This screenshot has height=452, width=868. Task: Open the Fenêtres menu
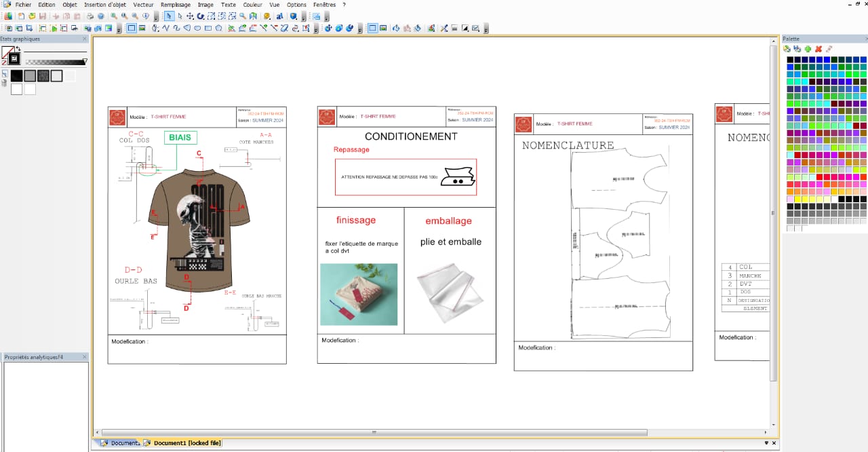coord(324,5)
